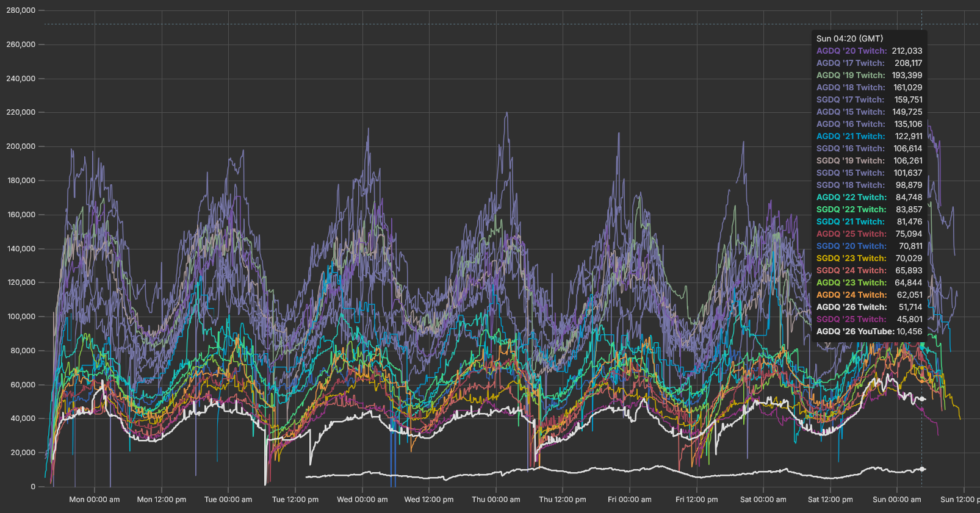This screenshot has width=980, height=513.
Task: Select the 200,000 y-axis label
Action: (x=21, y=146)
